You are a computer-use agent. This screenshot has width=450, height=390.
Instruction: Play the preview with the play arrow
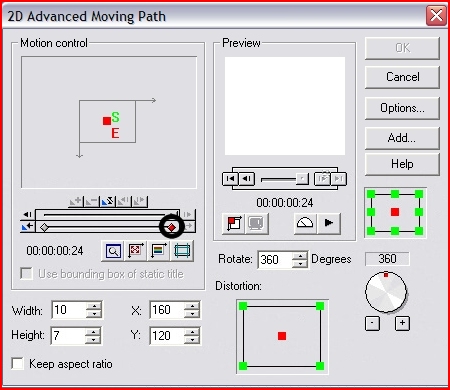pos(329,223)
